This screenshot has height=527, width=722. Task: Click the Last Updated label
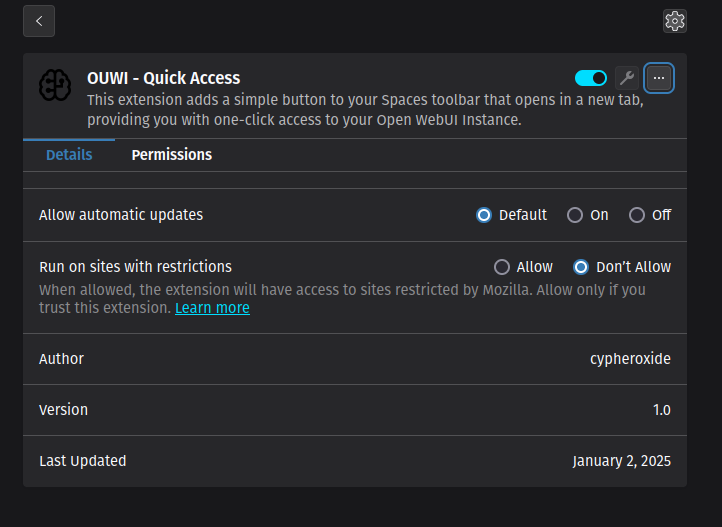[x=82, y=461]
